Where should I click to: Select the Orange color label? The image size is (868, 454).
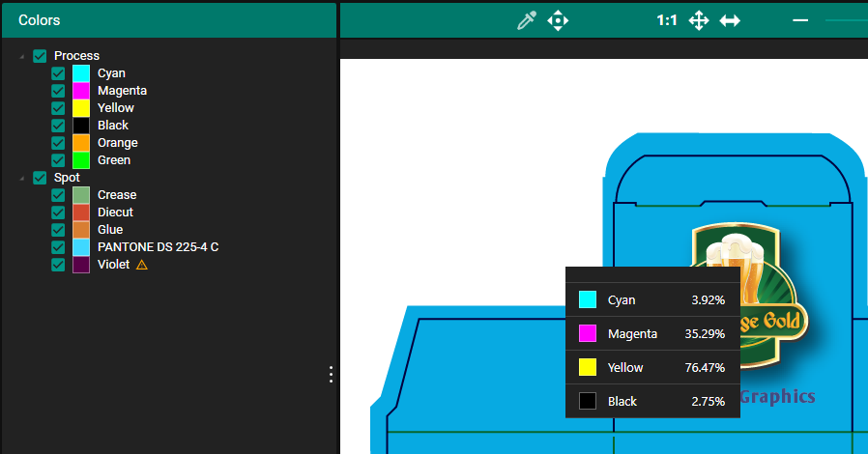click(117, 143)
